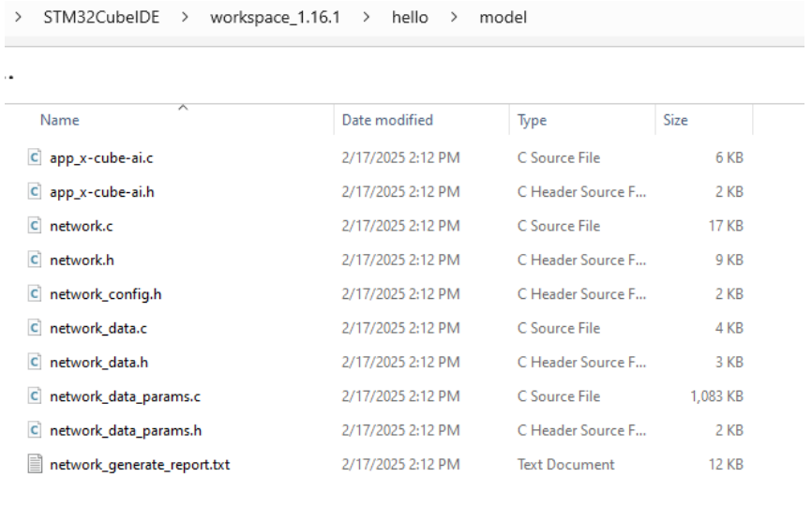Click C Source File type of network_data_params.c
The width and height of the screenshot is (812, 507).
point(559,396)
